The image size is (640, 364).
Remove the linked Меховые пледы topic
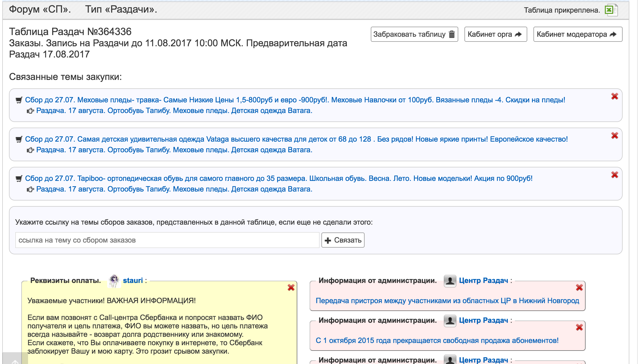click(614, 96)
